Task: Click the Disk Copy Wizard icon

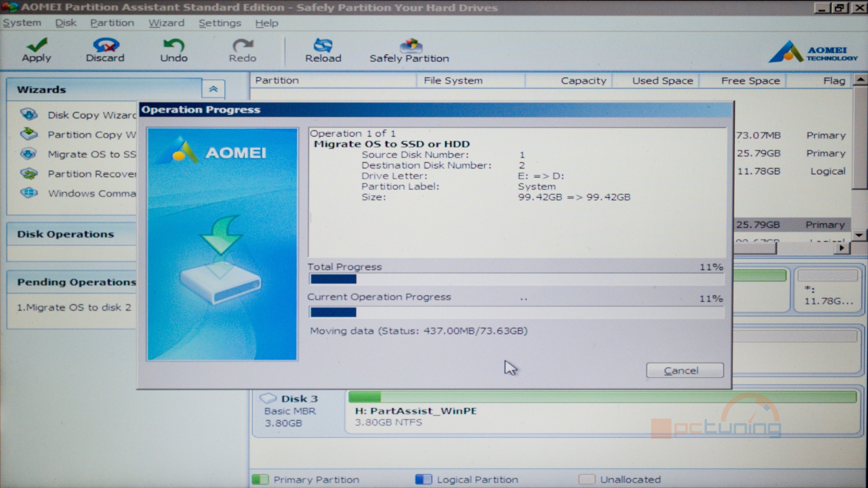Action: click(29, 115)
